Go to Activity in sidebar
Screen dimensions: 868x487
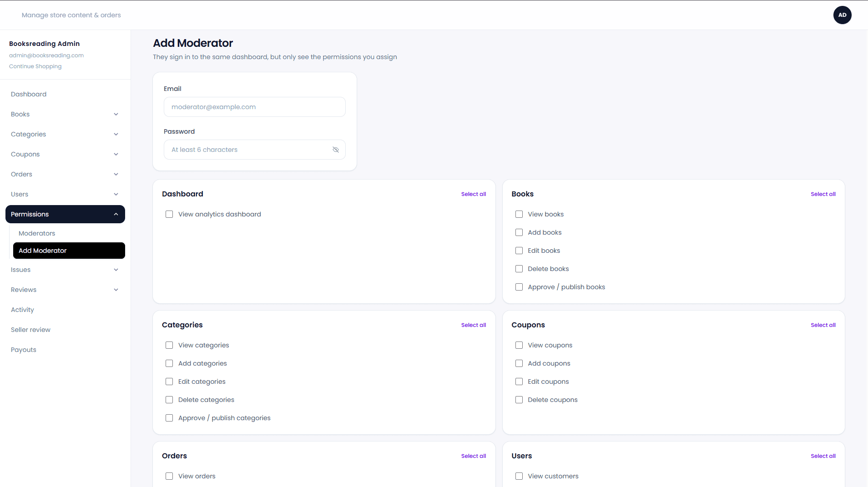click(65, 310)
